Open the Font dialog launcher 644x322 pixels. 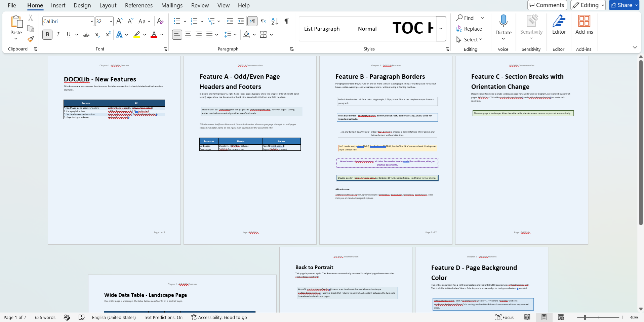[x=165, y=49]
